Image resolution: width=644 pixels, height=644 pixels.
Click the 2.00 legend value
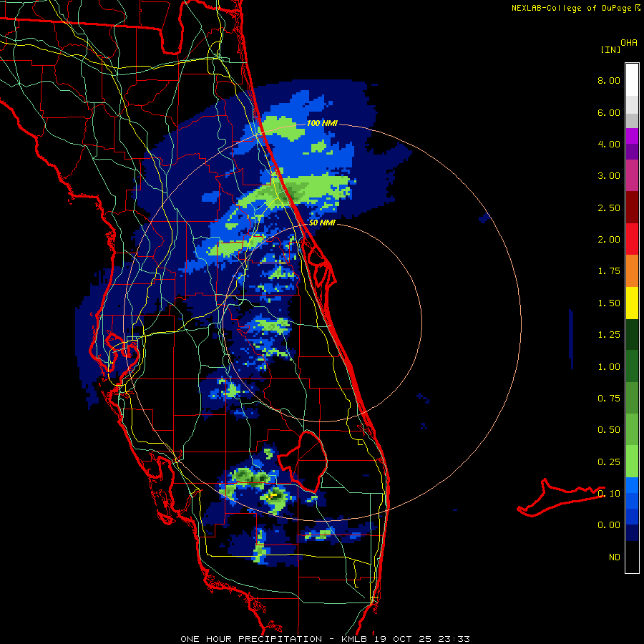(x=609, y=240)
